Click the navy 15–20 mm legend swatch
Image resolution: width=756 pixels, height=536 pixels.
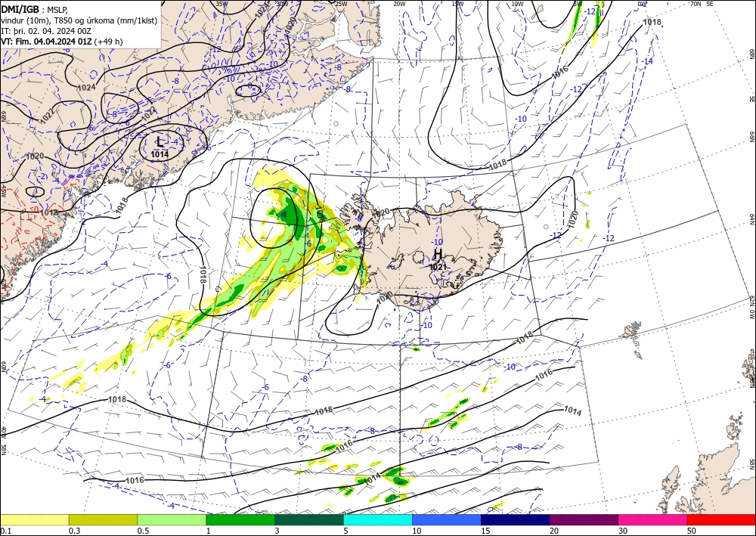tap(516, 519)
